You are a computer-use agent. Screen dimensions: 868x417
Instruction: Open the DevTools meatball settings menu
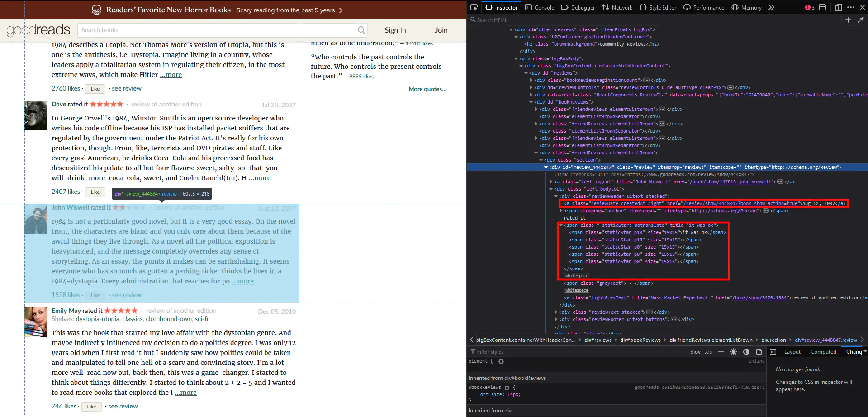pyautogui.click(x=851, y=7)
